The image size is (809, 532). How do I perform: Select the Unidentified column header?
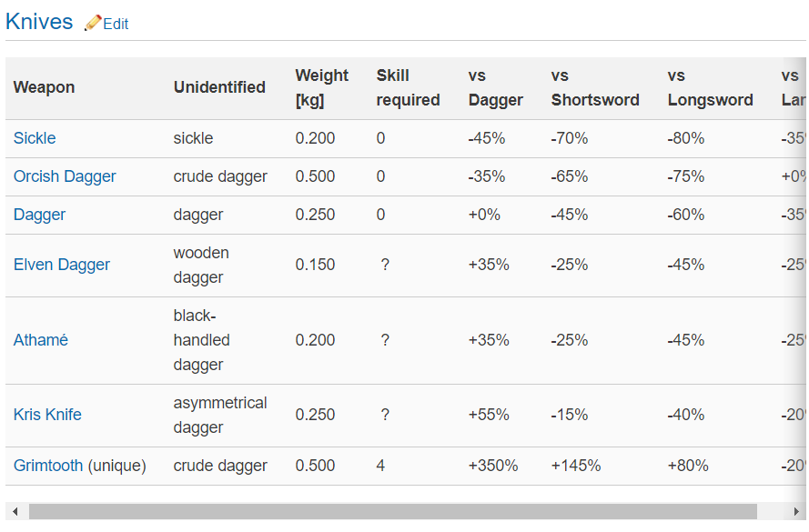(219, 87)
